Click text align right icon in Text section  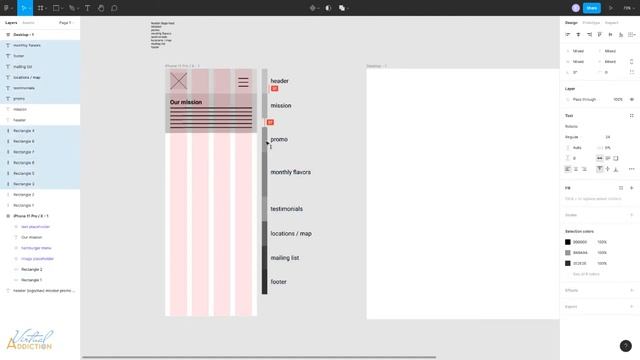click(584, 169)
